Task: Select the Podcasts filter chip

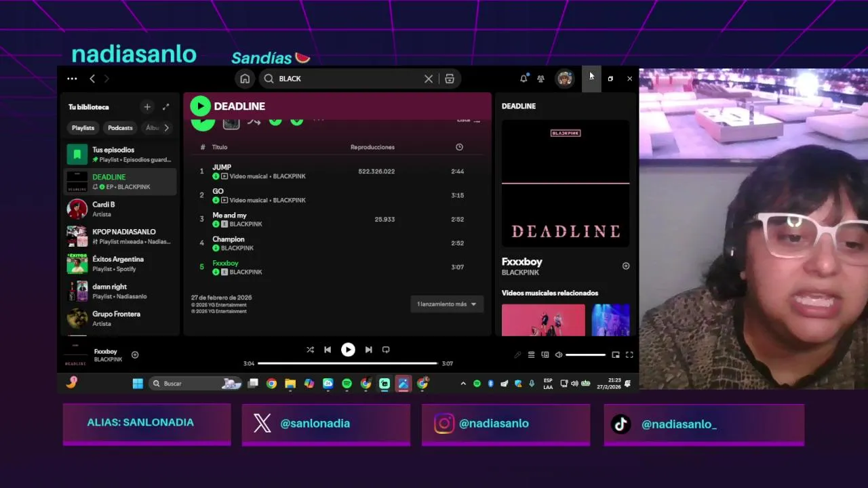Action: 120,127
